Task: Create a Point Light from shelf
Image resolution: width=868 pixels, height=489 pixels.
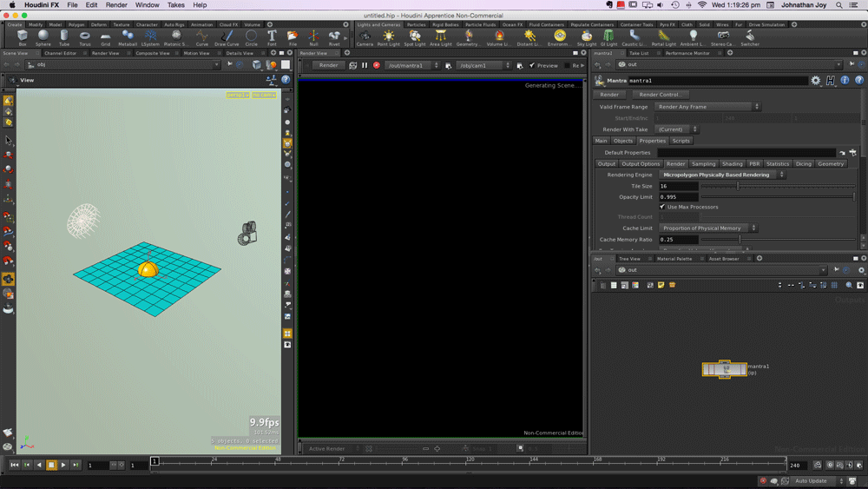Action: pyautogui.click(x=388, y=37)
